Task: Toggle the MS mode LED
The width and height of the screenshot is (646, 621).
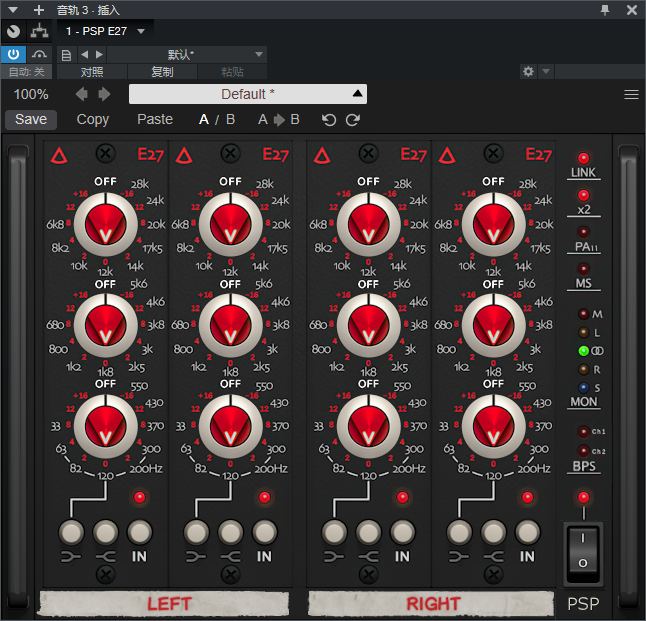Action: point(583,269)
